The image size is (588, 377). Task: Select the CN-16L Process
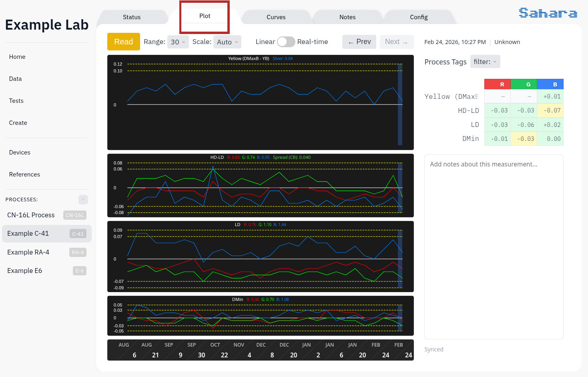(x=31, y=215)
